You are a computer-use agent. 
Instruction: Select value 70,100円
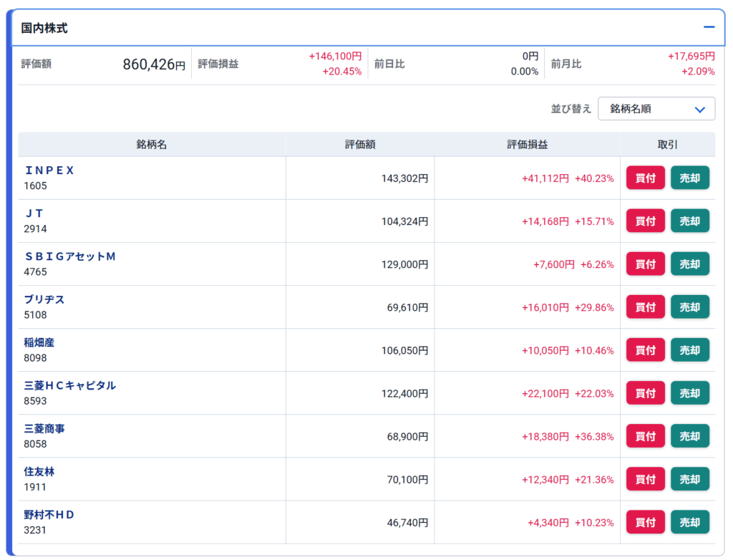(407, 480)
